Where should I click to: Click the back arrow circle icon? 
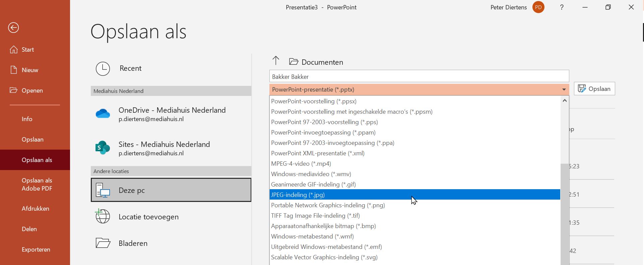[x=13, y=28]
